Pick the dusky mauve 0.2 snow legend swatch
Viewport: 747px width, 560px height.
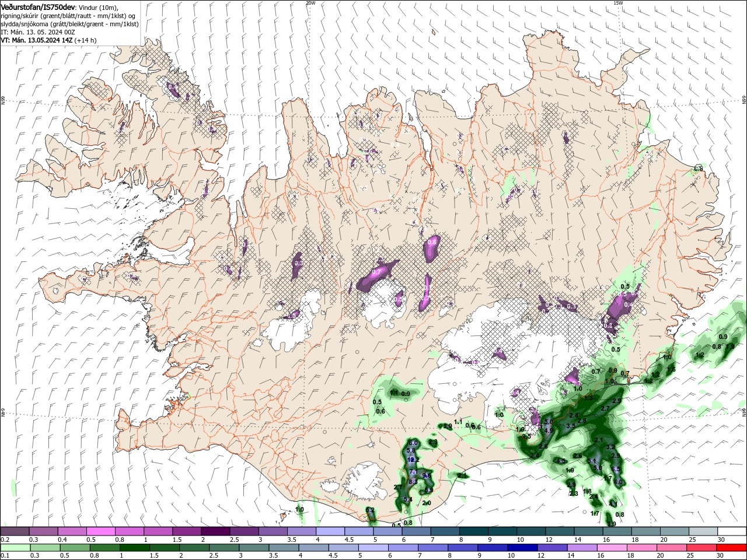click(x=15, y=531)
